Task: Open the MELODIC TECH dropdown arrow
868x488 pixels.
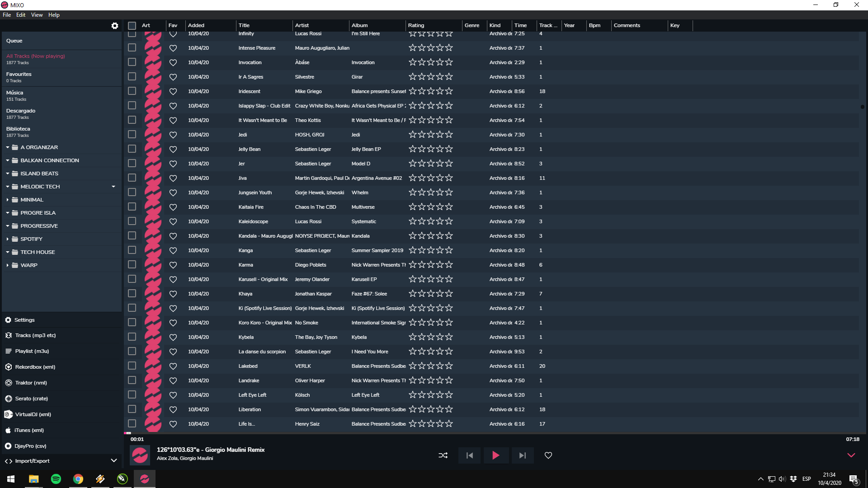Action: 113,187
